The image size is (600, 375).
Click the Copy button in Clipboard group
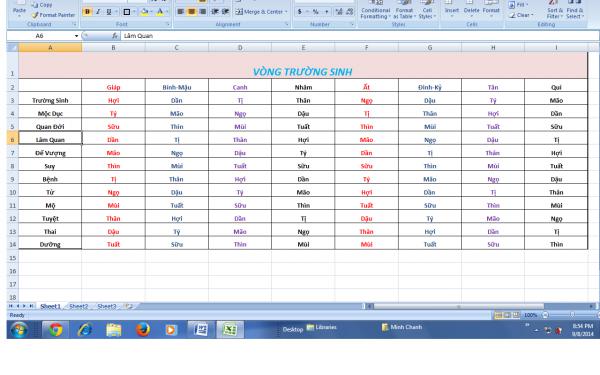[x=42, y=5]
